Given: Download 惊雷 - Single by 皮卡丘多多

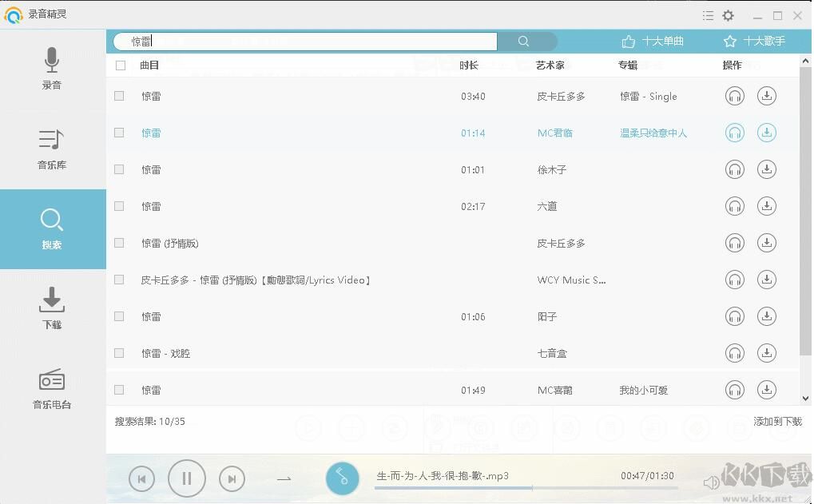Looking at the screenshot, I should point(766,96).
